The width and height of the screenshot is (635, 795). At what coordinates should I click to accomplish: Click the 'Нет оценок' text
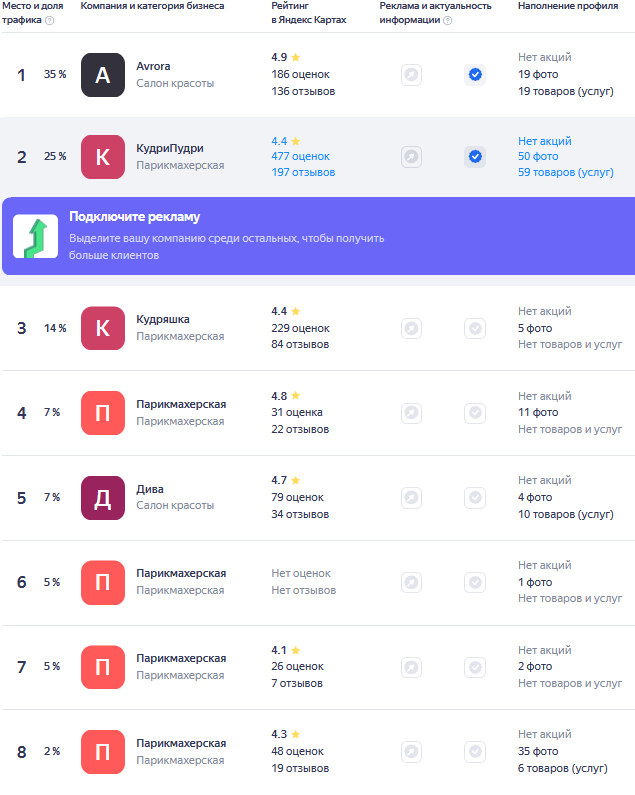pos(301,573)
